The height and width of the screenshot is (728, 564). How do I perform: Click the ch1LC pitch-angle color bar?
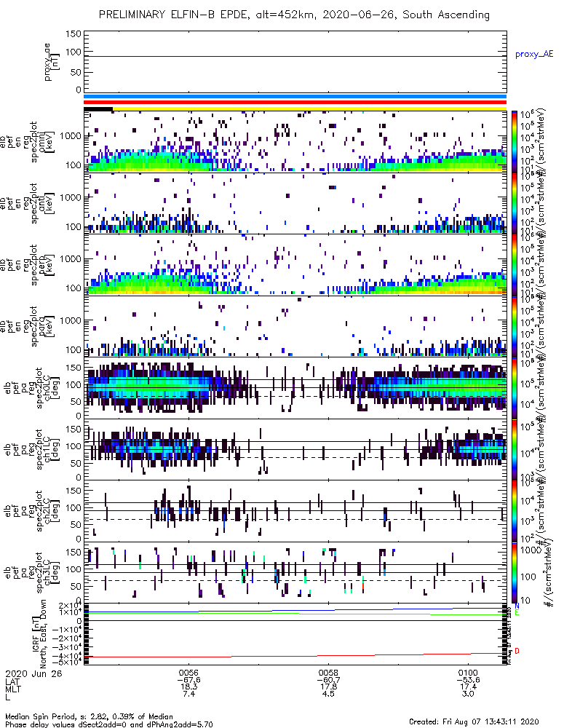click(x=514, y=449)
